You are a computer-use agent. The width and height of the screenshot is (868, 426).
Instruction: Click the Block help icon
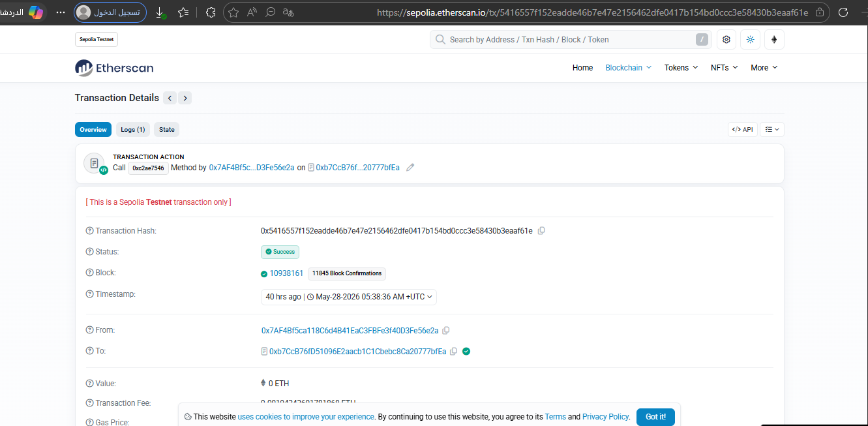point(89,273)
